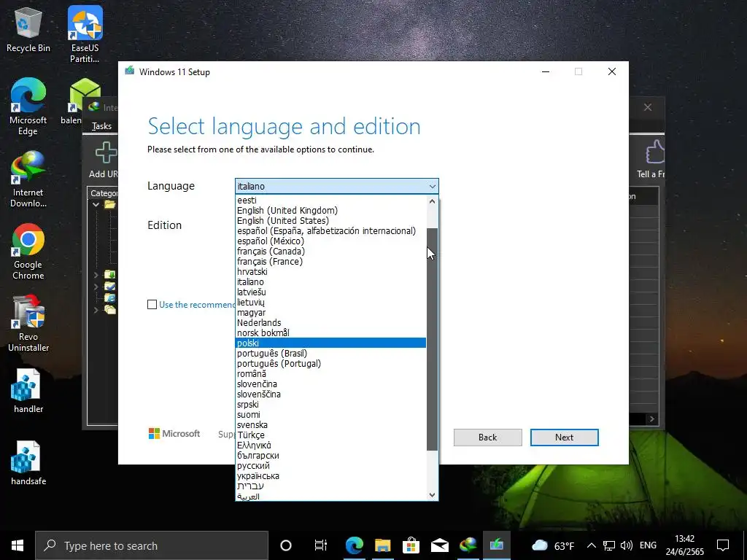The width and height of the screenshot is (747, 560).
Task: Open Task View on the taskbar
Action: click(321, 545)
